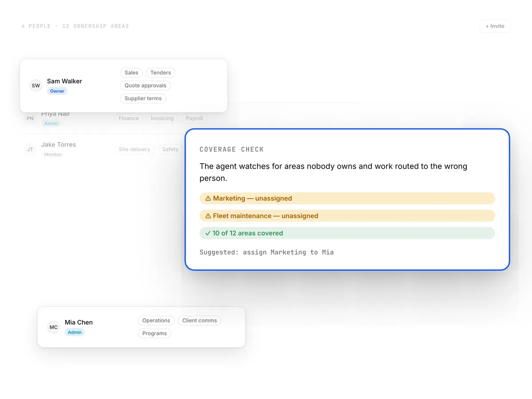Click Jake Torres's JT avatar
Viewport: 532px width, 399px height.
point(30,149)
